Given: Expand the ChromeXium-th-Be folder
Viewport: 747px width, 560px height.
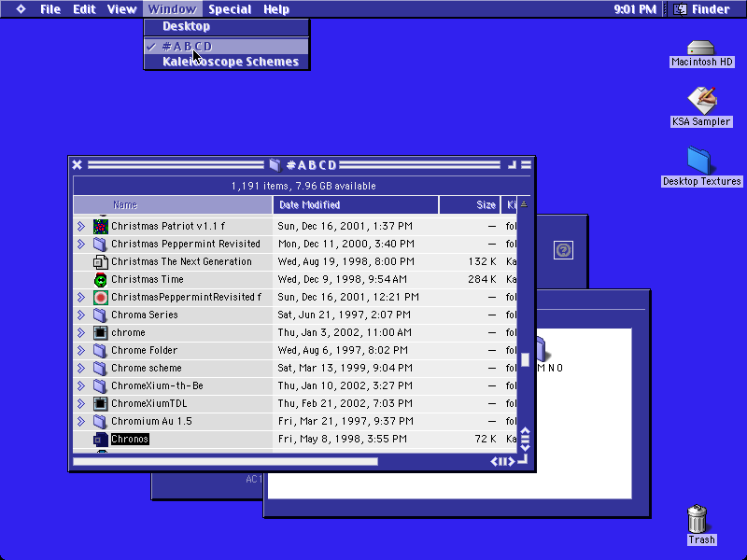Looking at the screenshot, I should pyautogui.click(x=81, y=385).
